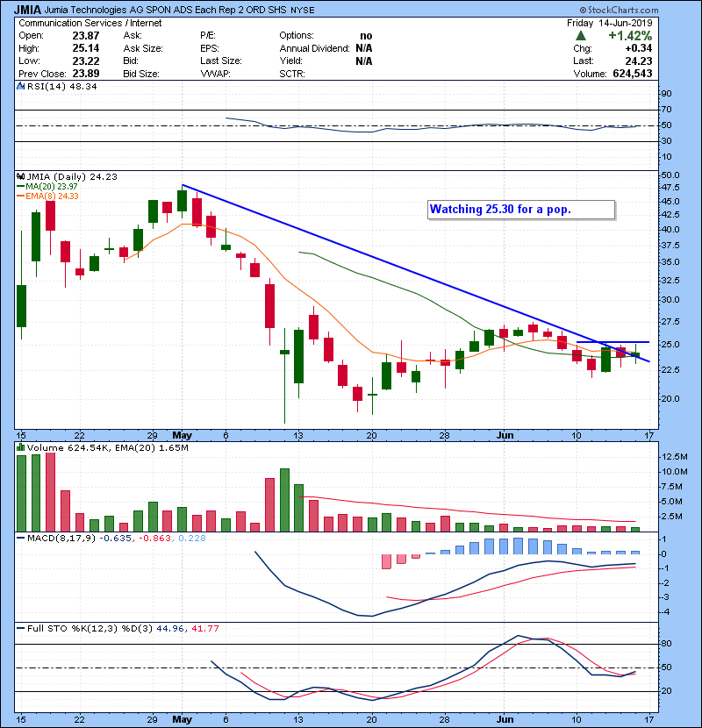Click the Open value 23.87
Image resolution: width=702 pixels, height=728 pixels.
pyautogui.click(x=85, y=35)
